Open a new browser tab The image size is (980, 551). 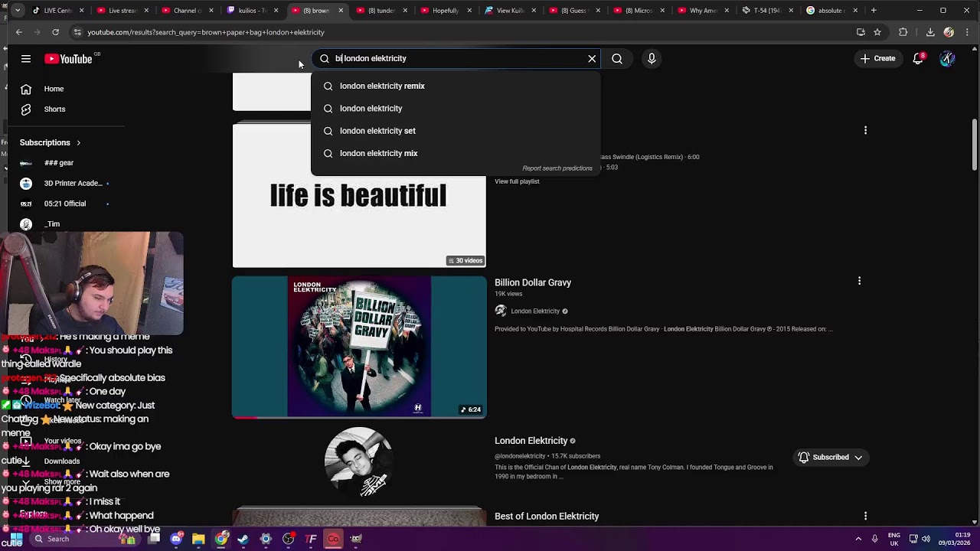(874, 11)
